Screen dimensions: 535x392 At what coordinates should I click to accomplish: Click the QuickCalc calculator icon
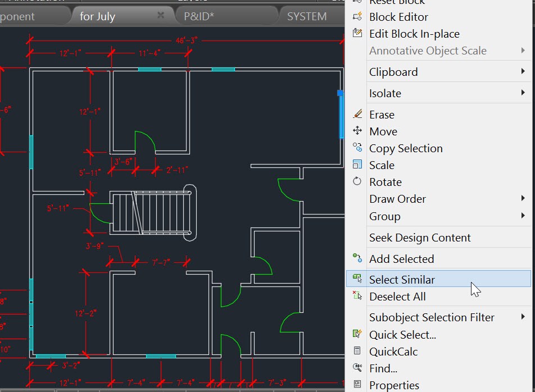point(357,351)
